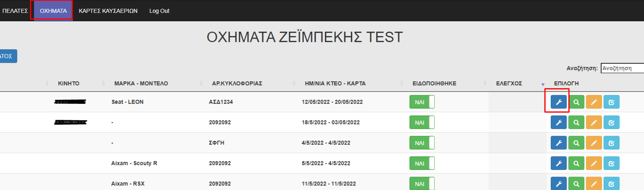The image size is (644, 190).
Task: Click the pencil edit icon in Seat - LEON row
Action: tap(593, 102)
